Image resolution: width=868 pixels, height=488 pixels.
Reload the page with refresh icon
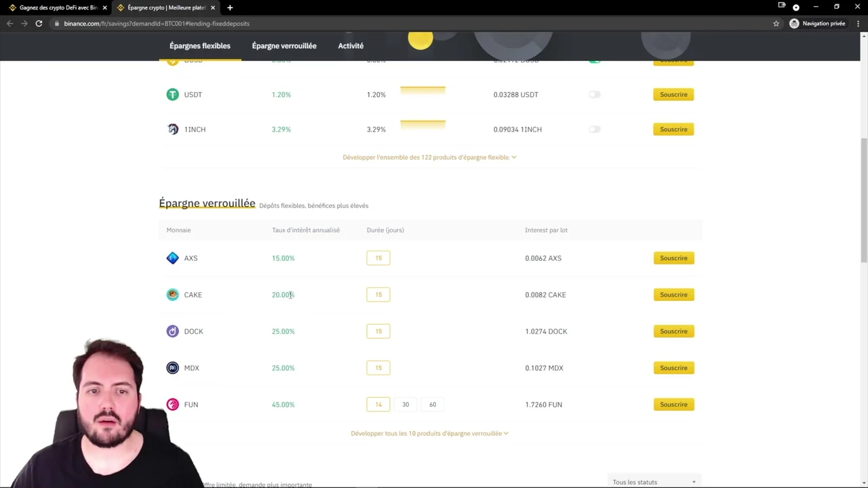pyautogui.click(x=39, y=23)
